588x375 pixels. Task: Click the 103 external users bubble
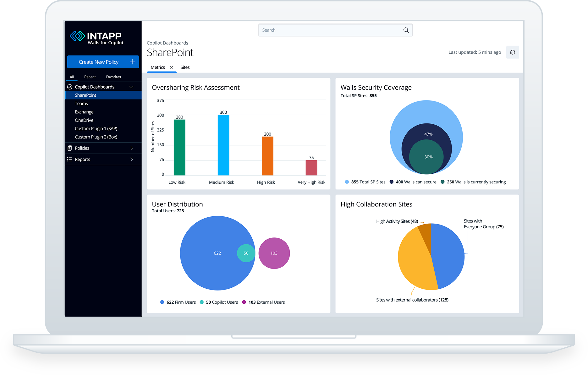[x=274, y=253]
